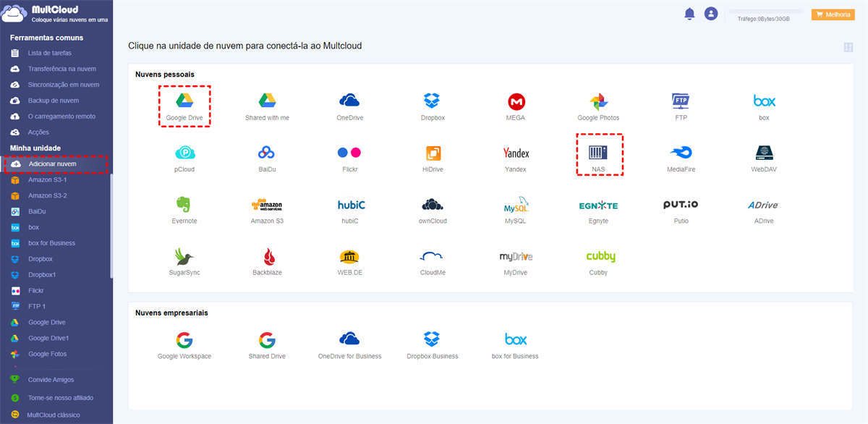Screen dimensions: 868x424
Task: Pick the Putio cloud icon
Action: (681, 205)
